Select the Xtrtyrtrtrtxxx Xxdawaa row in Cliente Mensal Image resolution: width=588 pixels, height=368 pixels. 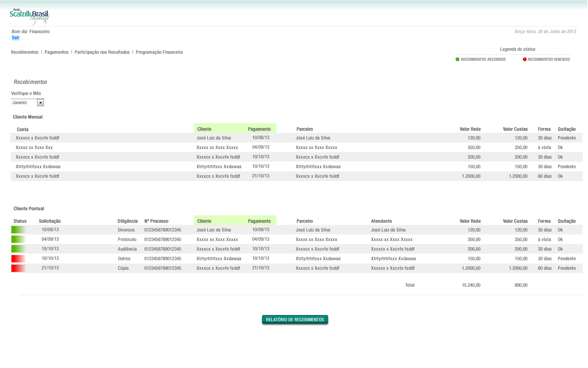[x=38, y=167]
